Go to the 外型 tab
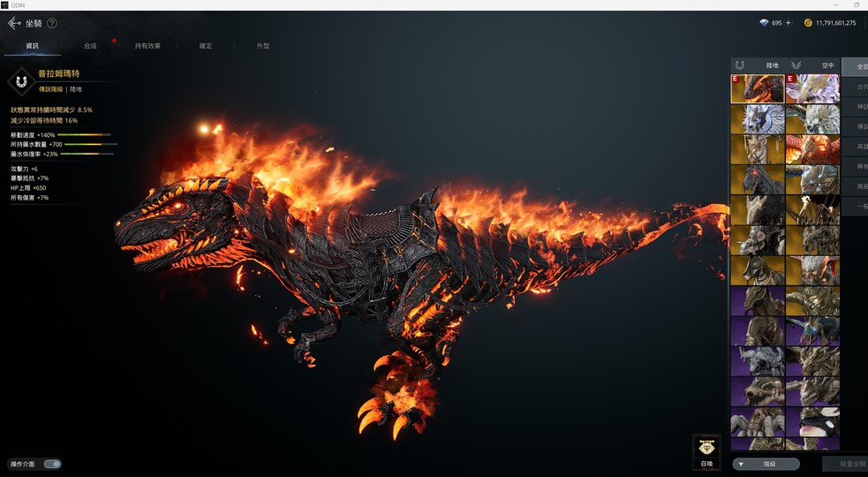Screen dimensions: 868x477 pos(262,46)
